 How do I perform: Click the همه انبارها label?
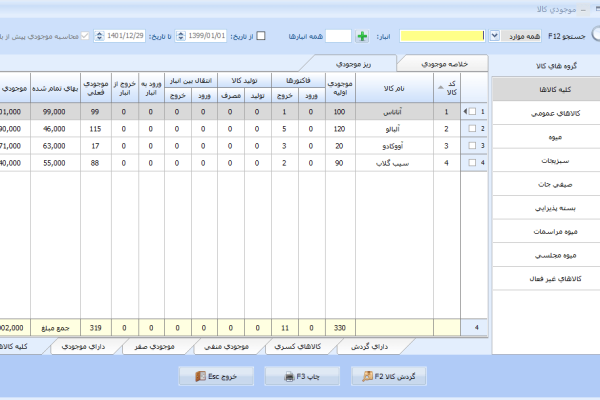(x=306, y=36)
